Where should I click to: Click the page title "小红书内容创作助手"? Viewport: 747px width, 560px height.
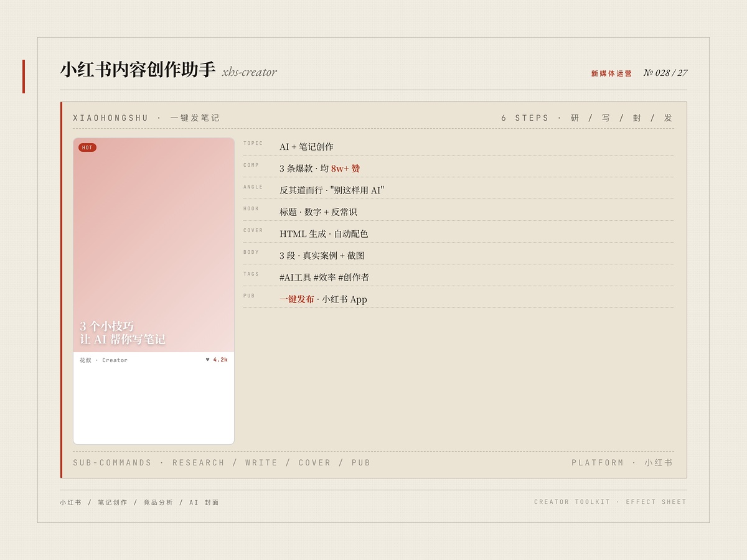[x=138, y=70]
